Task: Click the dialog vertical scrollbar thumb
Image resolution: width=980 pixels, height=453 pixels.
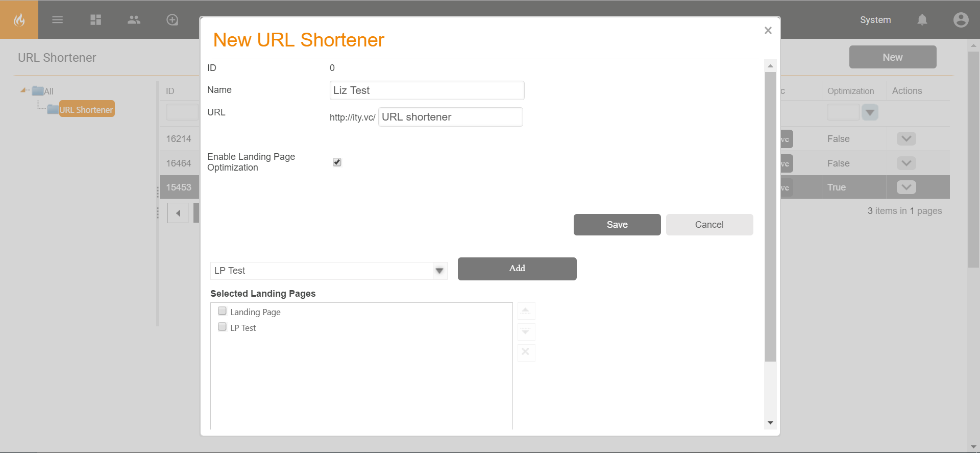Action: click(770, 217)
